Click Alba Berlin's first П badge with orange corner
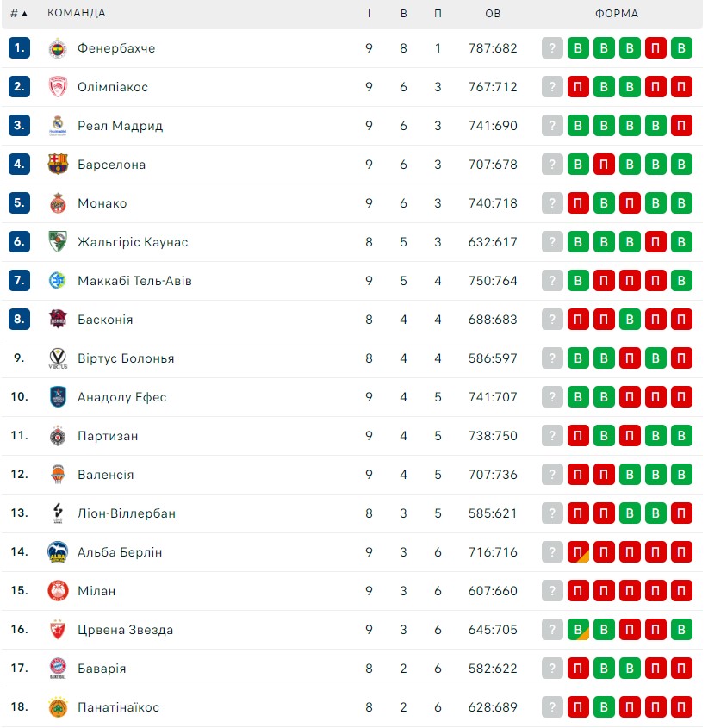The height and width of the screenshot is (728, 708). (578, 552)
